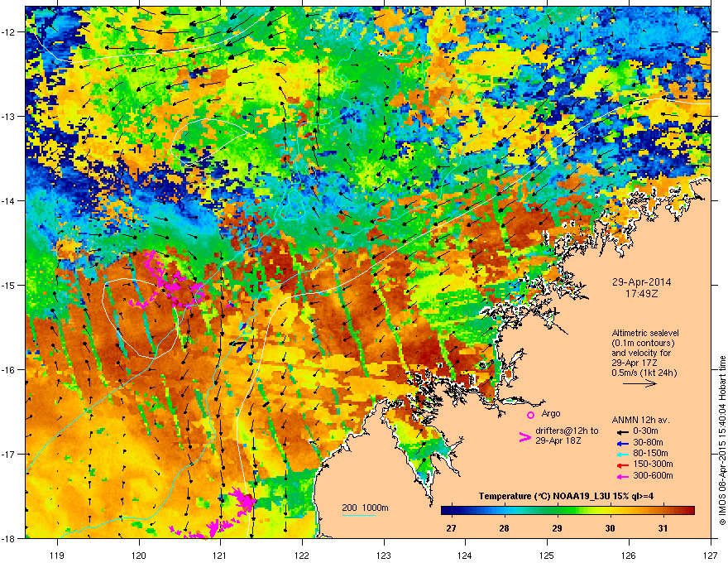Click the '17:49Z' time text
Viewport: 728px width, 563px height.
coord(641,294)
